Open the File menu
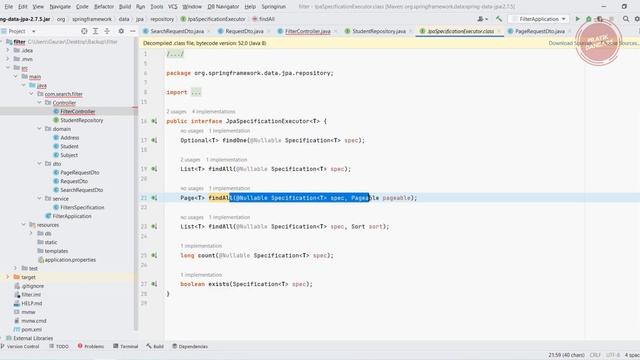 pyautogui.click(x=9, y=7)
